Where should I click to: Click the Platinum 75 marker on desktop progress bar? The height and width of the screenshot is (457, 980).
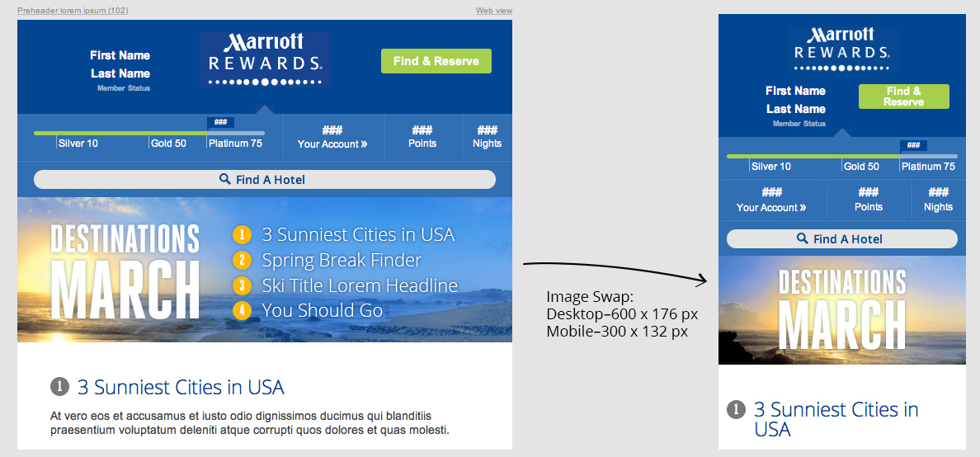[235, 143]
